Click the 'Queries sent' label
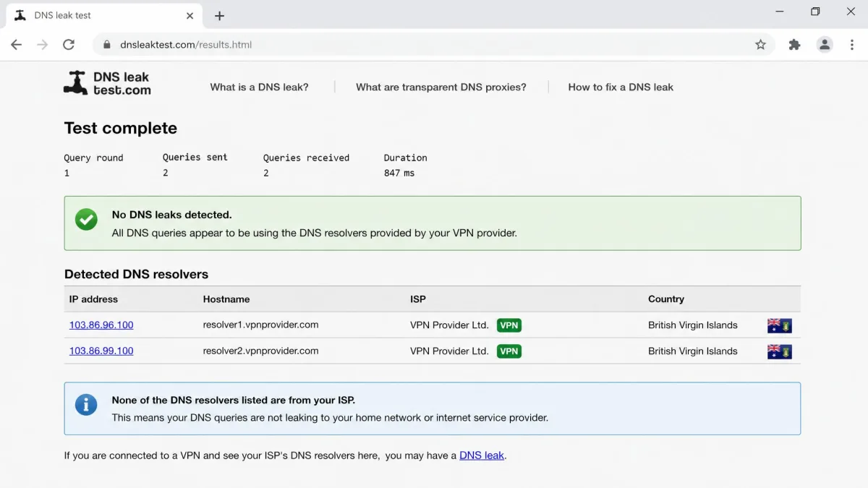The image size is (868, 488). point(195,157)
